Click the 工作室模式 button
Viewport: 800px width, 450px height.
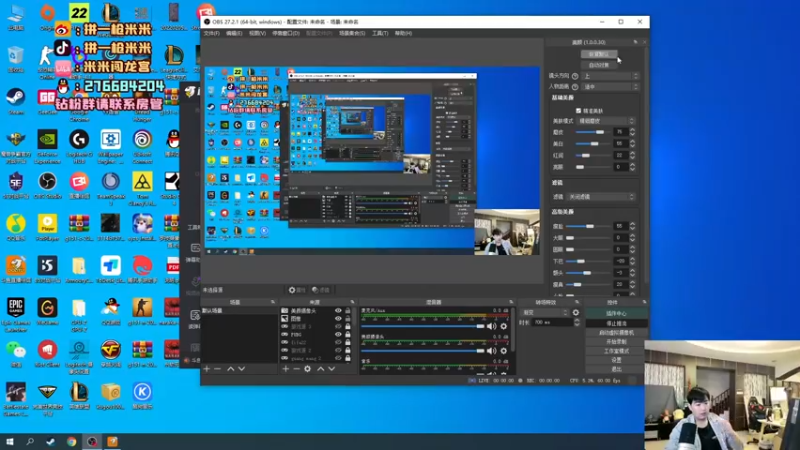616,351
